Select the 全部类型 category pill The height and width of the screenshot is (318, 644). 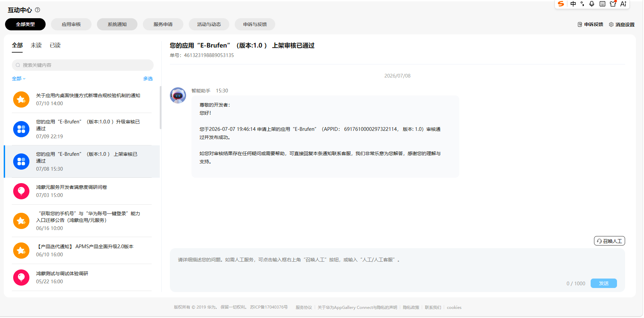25,24
